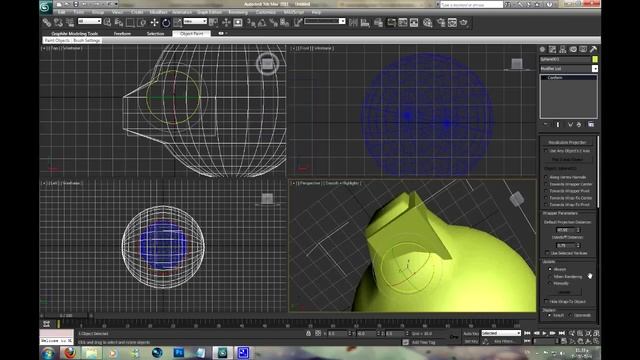Activate the Select and Scale tool
The image size is (640, 360).
pyautogui.click(x=177, y=22)
